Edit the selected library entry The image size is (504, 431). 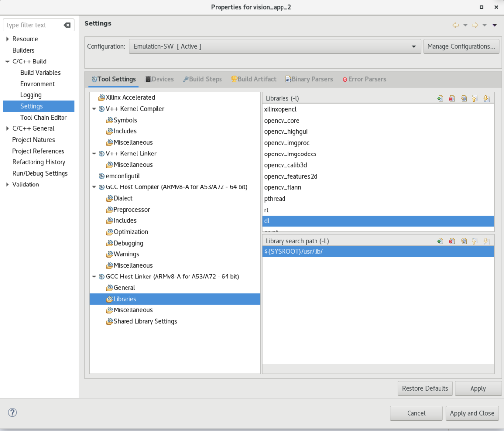(464, 98)
